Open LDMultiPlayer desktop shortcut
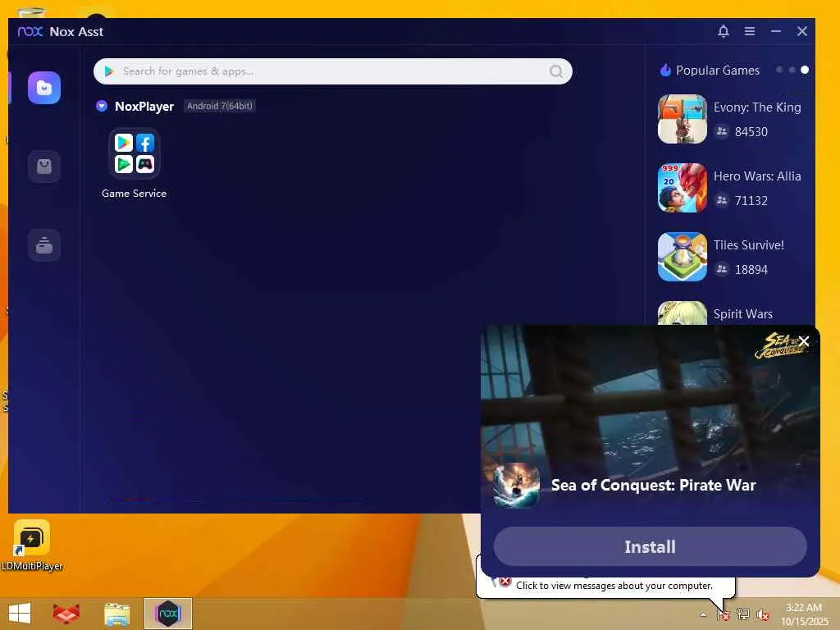 pyautogui.click(x=32, y=546)
